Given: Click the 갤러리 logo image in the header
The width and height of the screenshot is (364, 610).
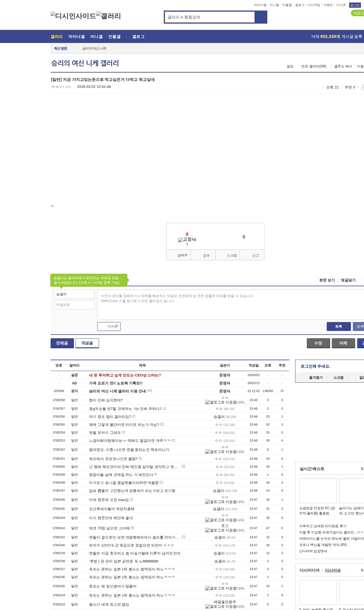Looking at the screenshot, I should (x=109, y=16).
